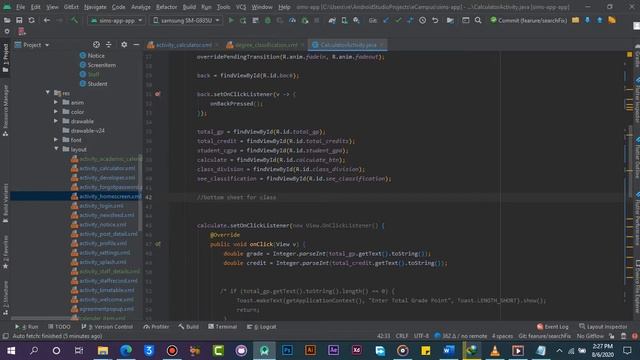Screen dimensions: 640x360
Task: Switch to the activity_calculator.xml tab
Action: (183, 45)
